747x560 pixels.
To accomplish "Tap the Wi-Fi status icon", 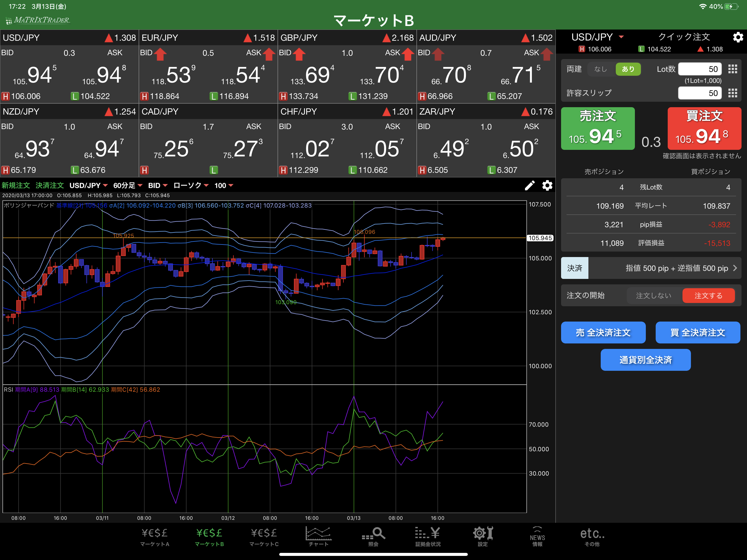I will pyautogui.click(x=702, y=6).
